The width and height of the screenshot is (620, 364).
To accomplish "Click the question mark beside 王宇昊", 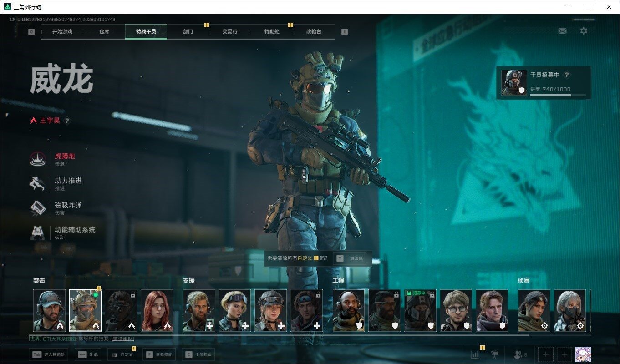I will 67,121.
